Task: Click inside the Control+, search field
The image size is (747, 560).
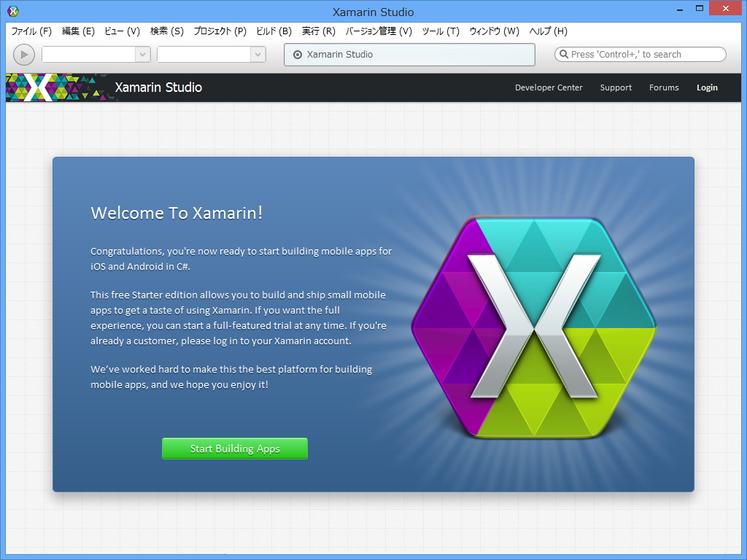Action: (x=640, y=54)
